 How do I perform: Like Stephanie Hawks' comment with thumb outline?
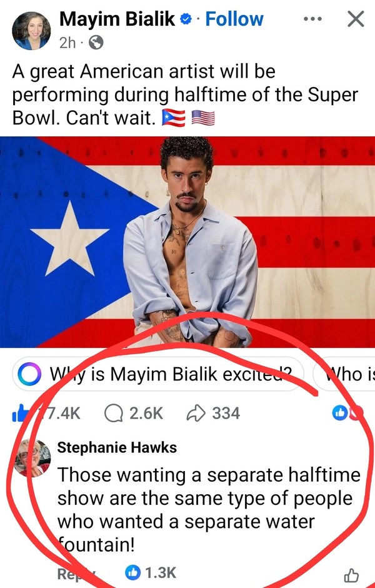click(351, 575)
